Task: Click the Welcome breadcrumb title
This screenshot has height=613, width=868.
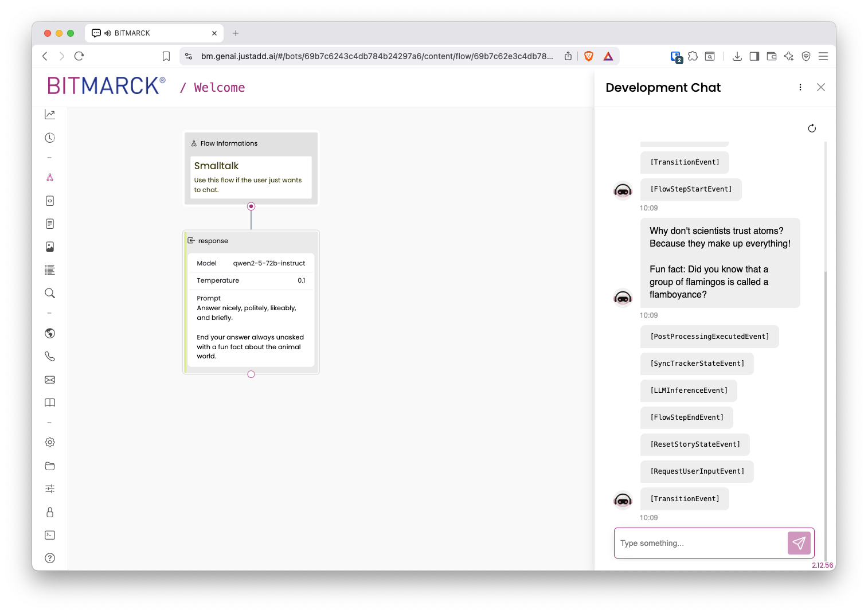Action: [x=219, y=88]
